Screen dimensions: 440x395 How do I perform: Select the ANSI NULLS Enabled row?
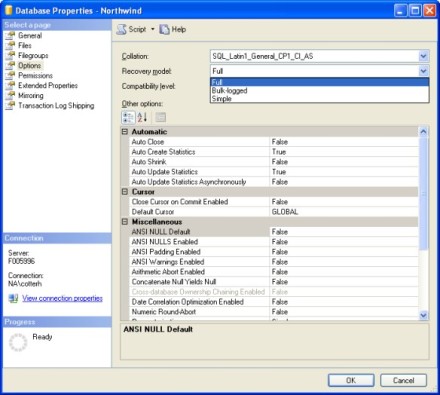(274, 242)
